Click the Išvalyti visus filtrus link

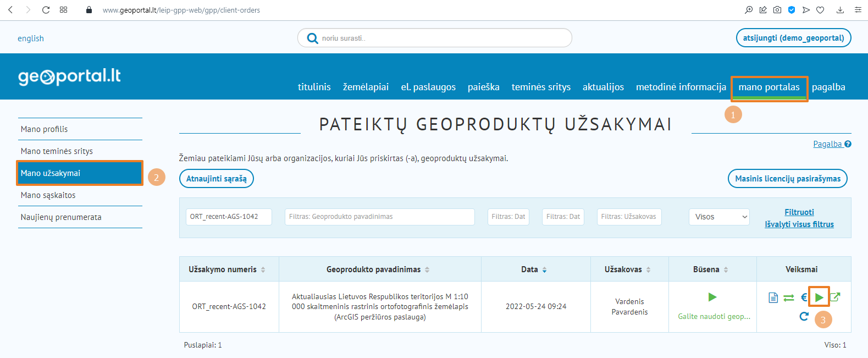[x=799, y=224]
